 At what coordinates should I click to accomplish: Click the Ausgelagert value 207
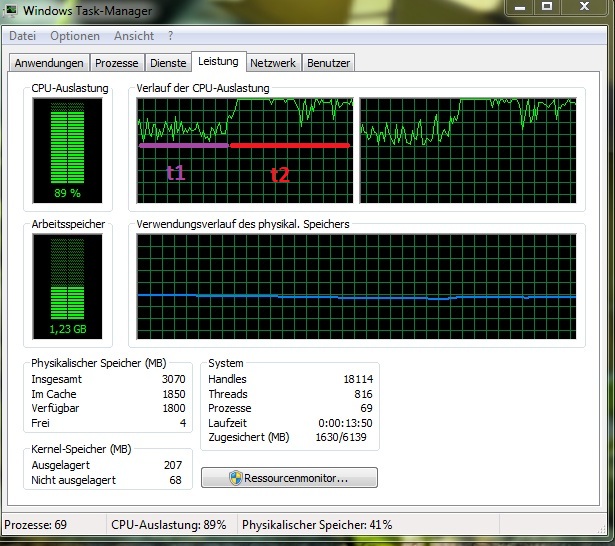coord(173,465)
